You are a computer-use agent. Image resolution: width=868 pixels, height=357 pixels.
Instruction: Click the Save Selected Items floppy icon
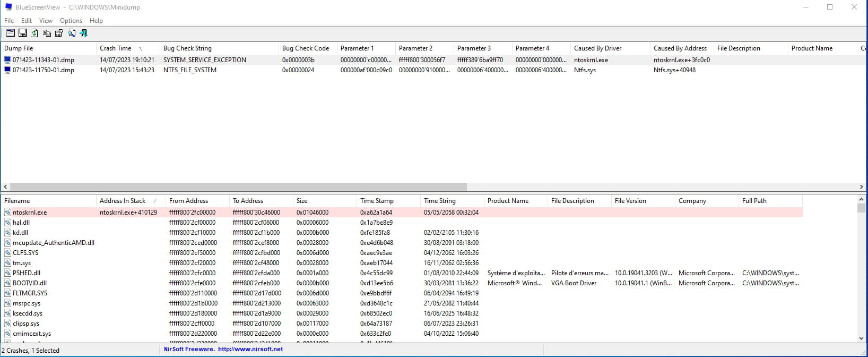click(x=22, y=33)
